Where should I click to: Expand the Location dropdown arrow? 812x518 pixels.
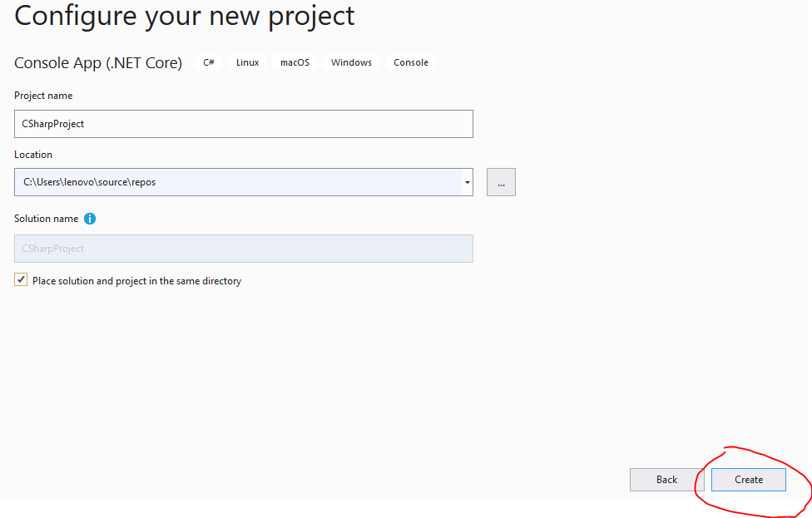pyautogui.click(x=467, y=182)
